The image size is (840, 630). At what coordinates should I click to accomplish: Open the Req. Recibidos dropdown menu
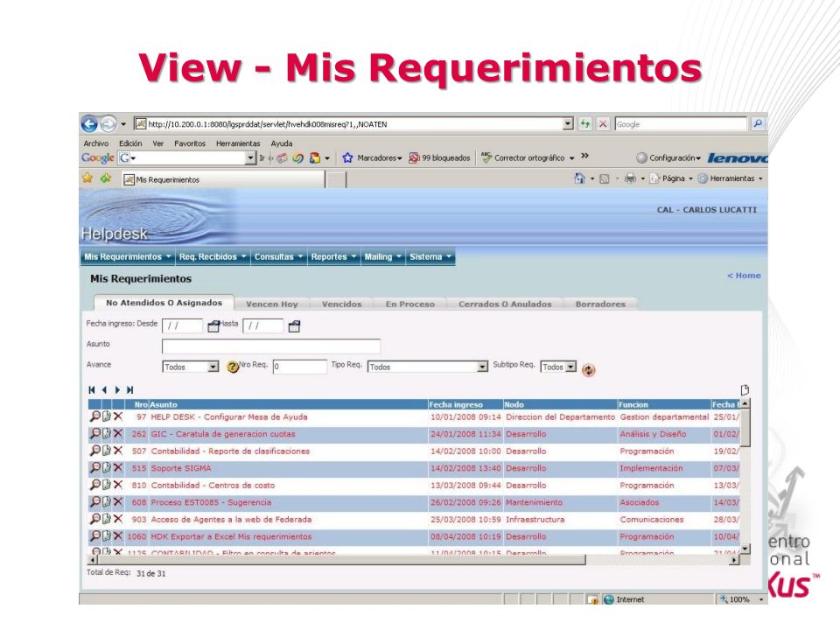(212, 257)
